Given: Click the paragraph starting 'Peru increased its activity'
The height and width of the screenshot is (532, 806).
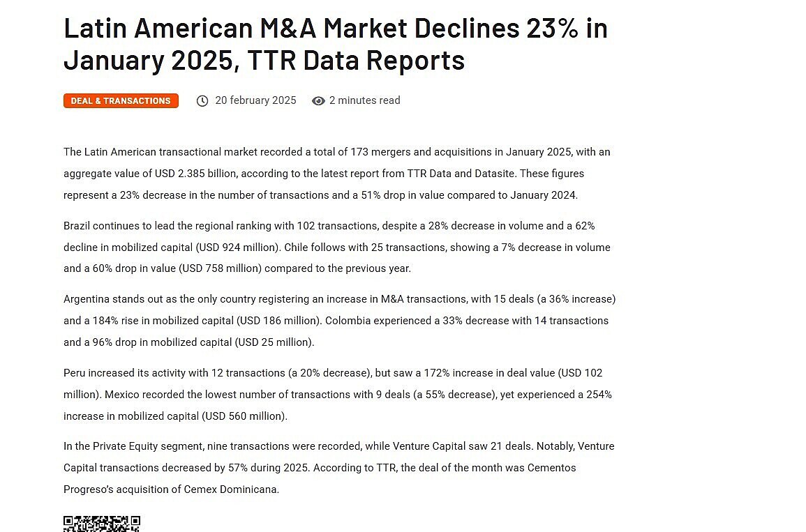Looking at the screenshot, I should [x=338, y=395].
